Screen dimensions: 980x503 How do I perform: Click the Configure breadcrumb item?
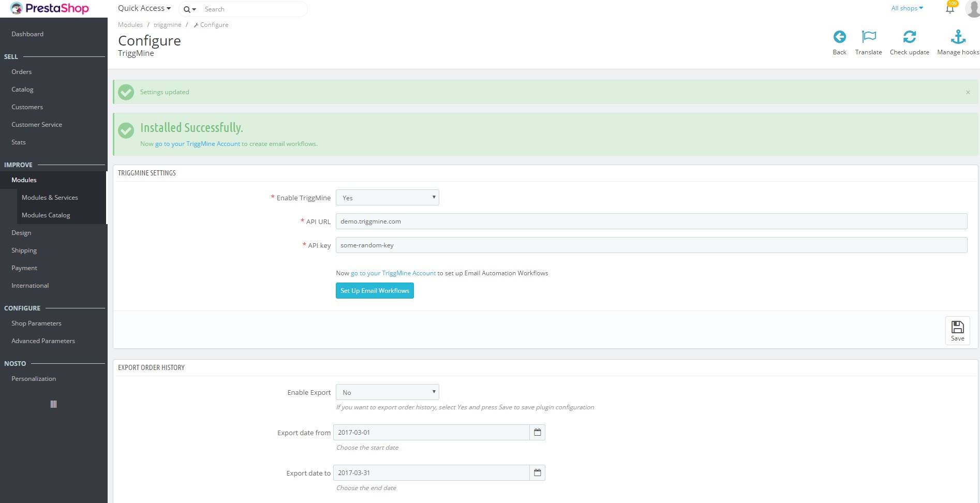[211, 25]
